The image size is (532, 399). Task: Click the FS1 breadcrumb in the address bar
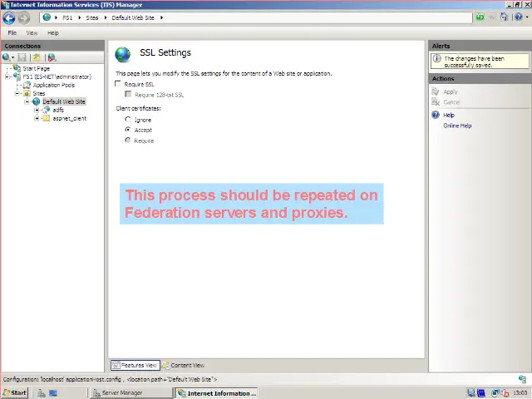(x=67, y=17)
